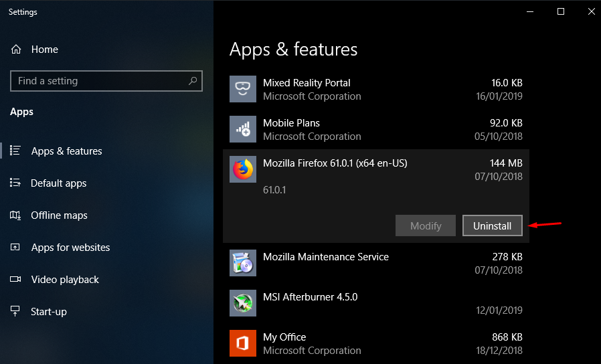Screen dimensions: 601x364
Task: Maximize the Settings window
Action: (x=561, y=11)
